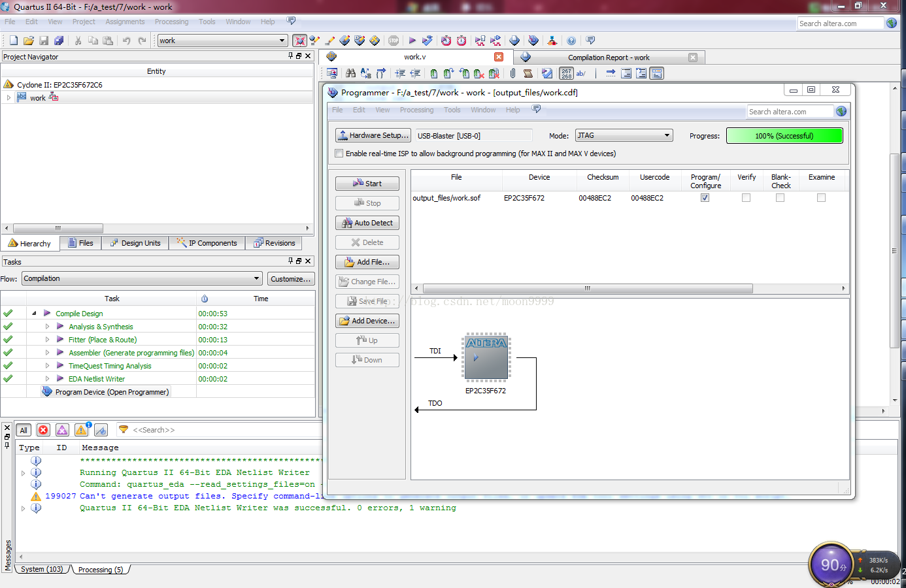This screenshot has width=906, height=588.
Task: Open the Processing menu in Programmer window
Action: (x=416, y=110)
